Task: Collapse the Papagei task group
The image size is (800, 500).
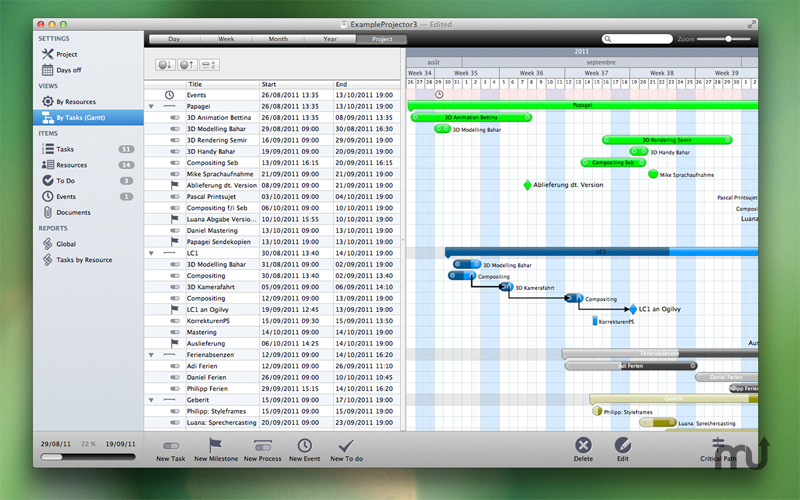Action: click(x=151, y=106)
